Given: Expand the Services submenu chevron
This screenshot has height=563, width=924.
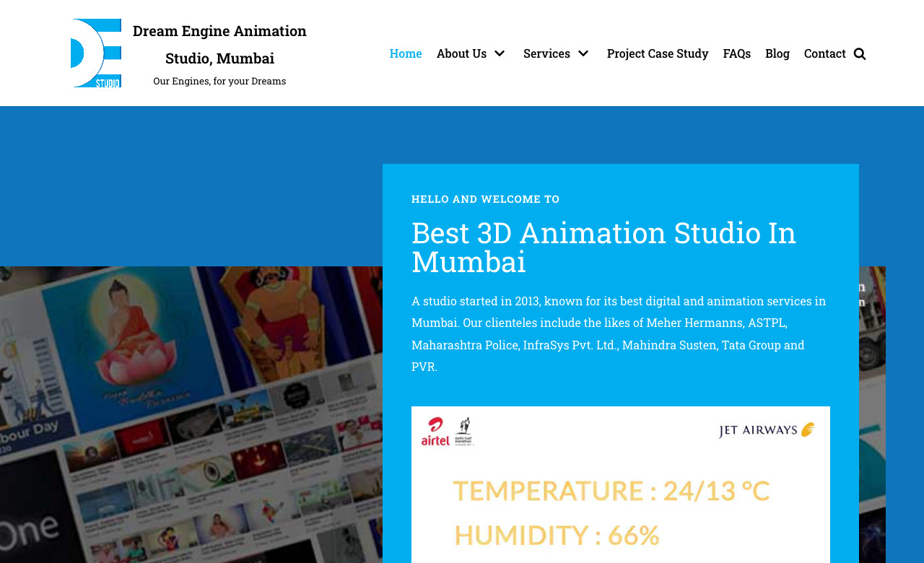Looking at the screenshot, I should [x=583, y=53].
